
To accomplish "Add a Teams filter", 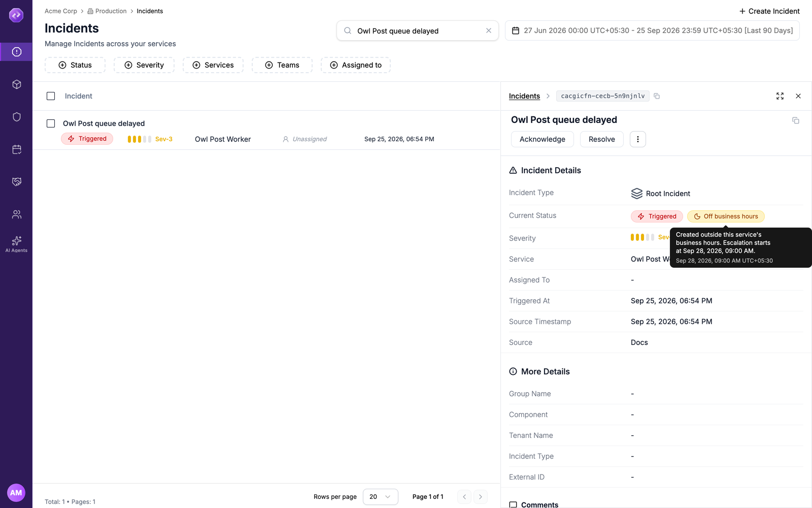I will tap(282, 65).
